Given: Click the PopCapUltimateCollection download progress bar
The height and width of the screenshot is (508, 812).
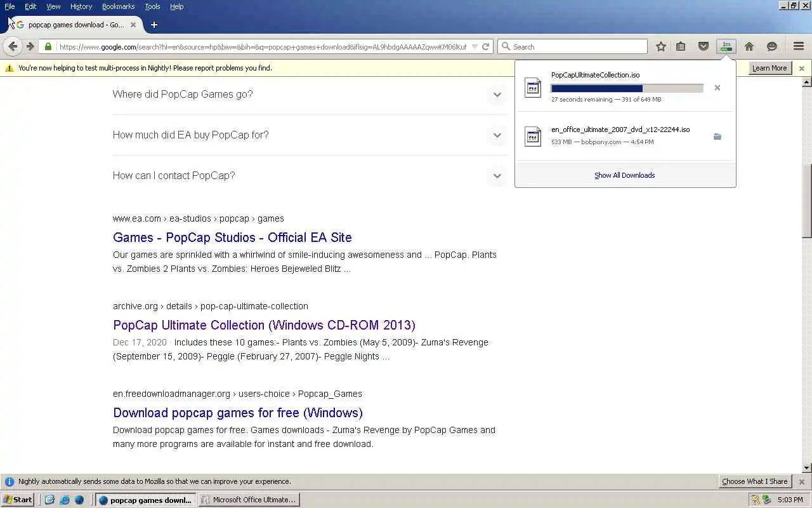Looking at the screenshot, I should pyautogui.click(x=627, y=88).
